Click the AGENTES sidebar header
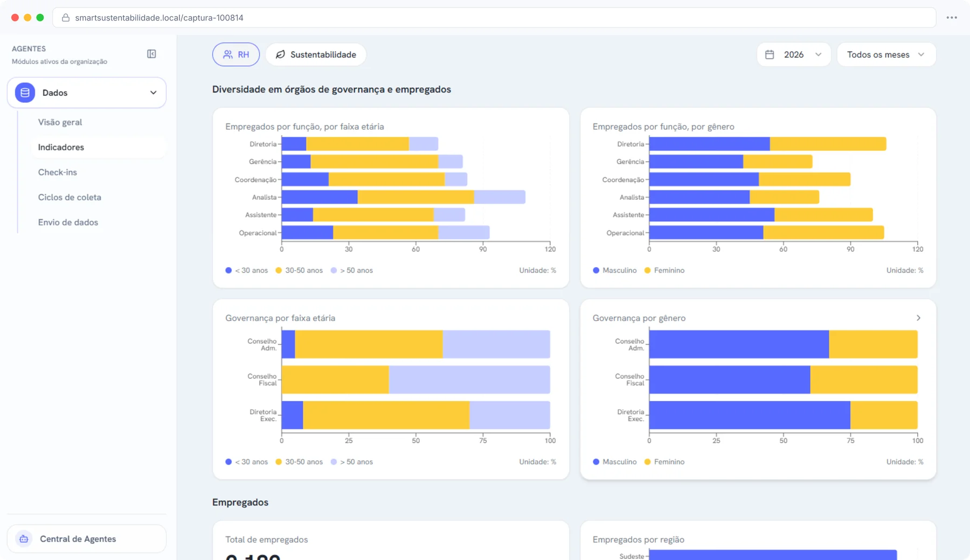The height and width of the screenshot is (560, 970). pyautogui.click(x=29, y=48)
